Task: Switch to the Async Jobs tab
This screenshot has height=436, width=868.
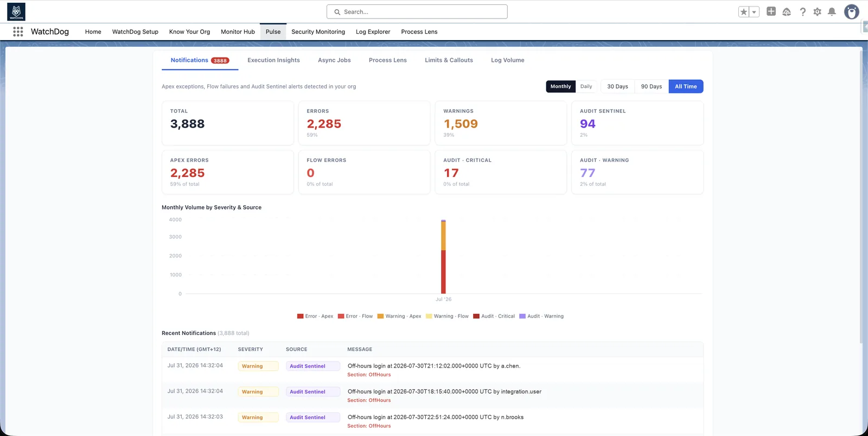Action: (334, 60)
